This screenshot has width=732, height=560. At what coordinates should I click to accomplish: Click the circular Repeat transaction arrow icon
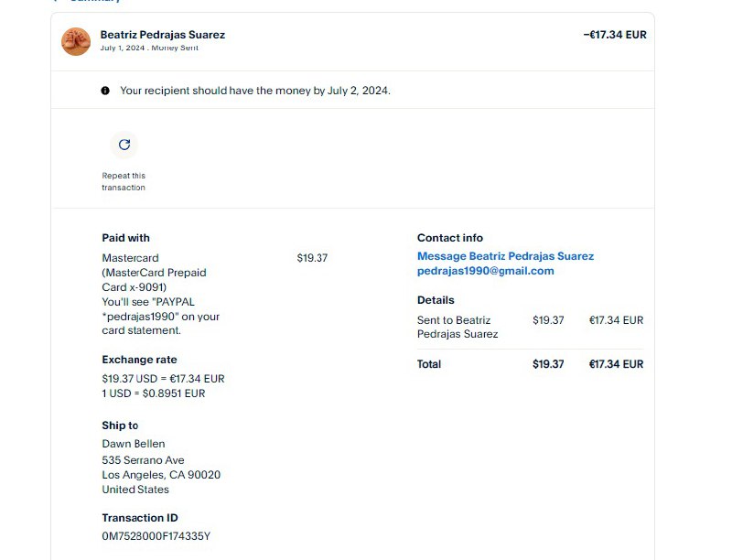(124, 145)
